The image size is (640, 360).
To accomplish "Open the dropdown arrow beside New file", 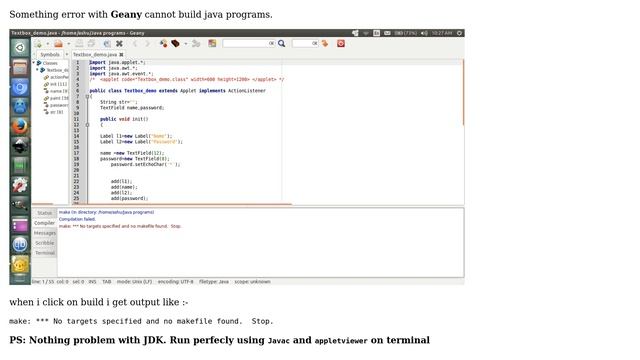I will (47, 44).
